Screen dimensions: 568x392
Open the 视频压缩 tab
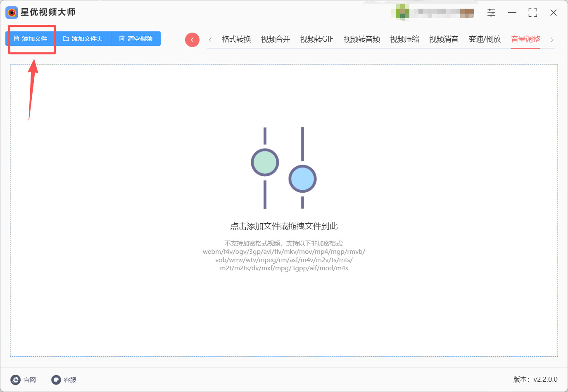pos(405,39)
